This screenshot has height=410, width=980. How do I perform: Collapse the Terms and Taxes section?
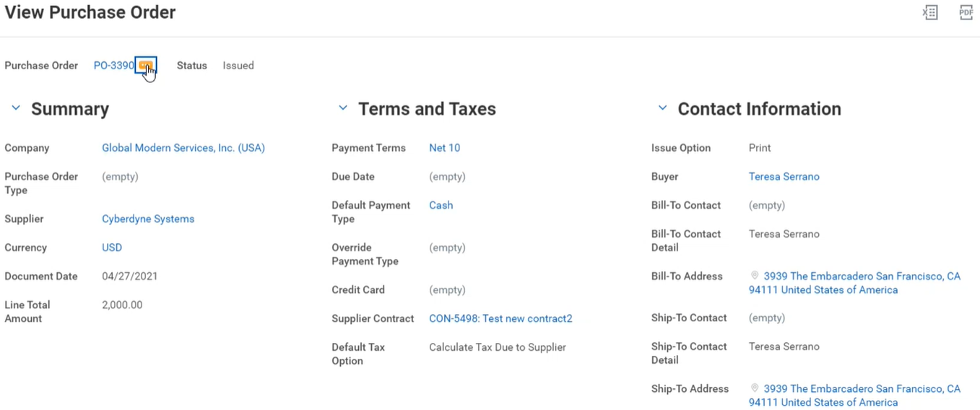click(343, 108)
